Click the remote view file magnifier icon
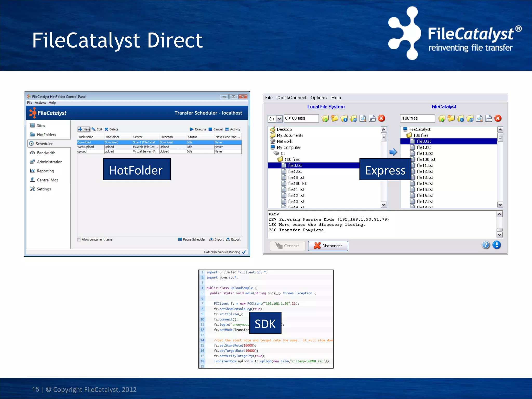Viewport: 532px width, 399px height. (x=479, y=119)
